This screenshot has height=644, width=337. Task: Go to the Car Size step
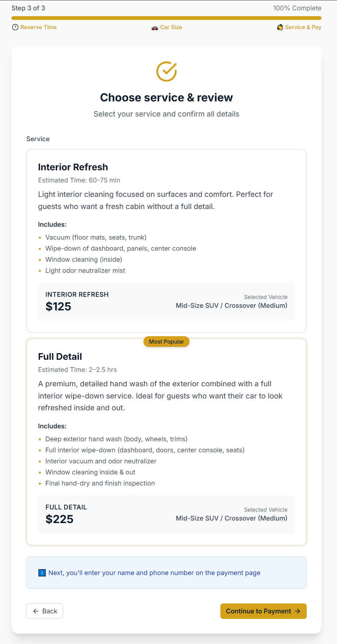coord(167,27)
